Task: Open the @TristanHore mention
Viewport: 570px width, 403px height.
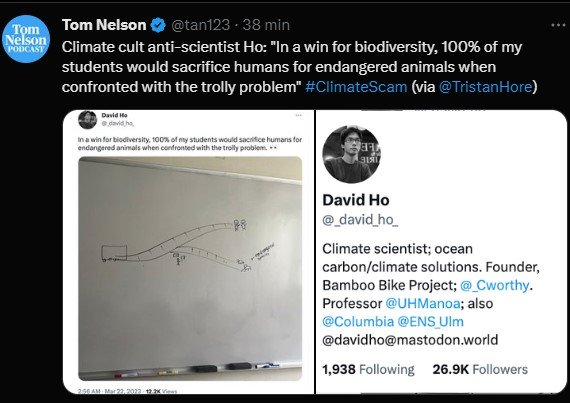Action: [485, 87]
